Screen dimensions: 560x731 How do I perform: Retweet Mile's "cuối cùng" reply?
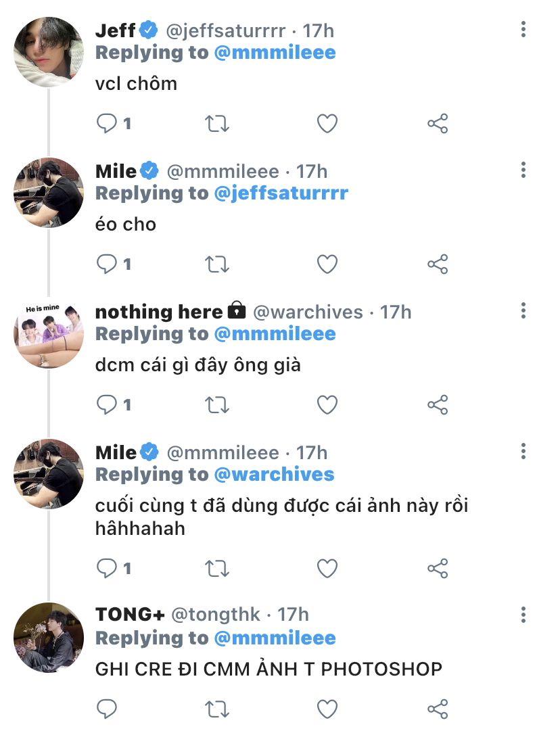pos(217,568)
